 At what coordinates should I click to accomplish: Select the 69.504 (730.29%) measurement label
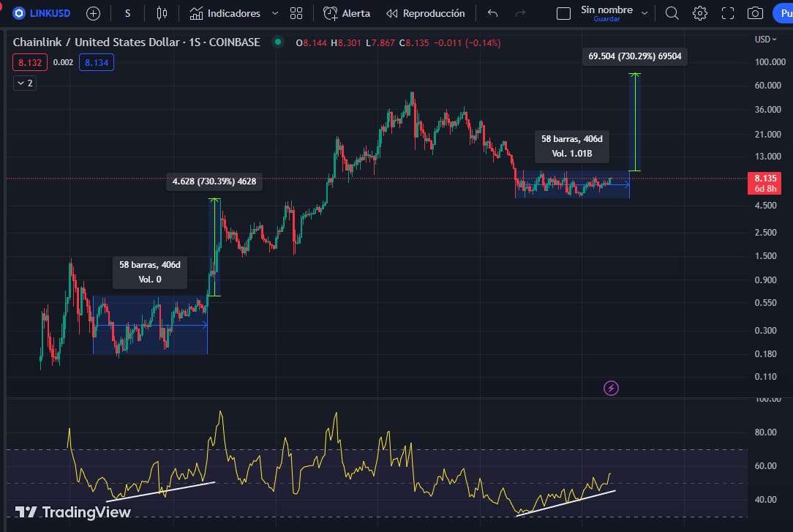coord(635,56)
